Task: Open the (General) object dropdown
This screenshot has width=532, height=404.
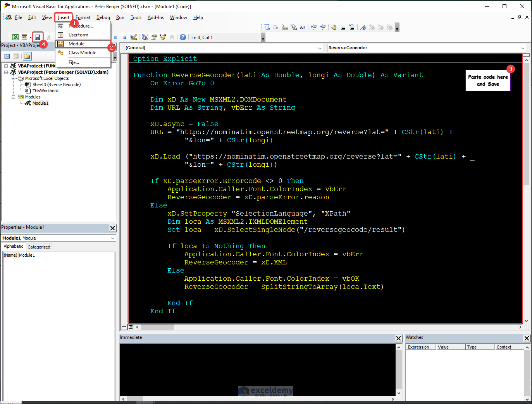Action: (320, 48)
